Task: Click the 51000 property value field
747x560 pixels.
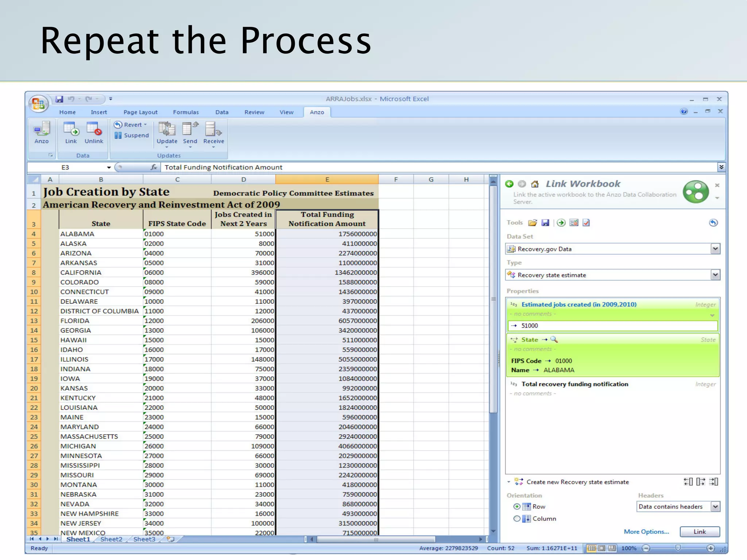Action: 612,326
